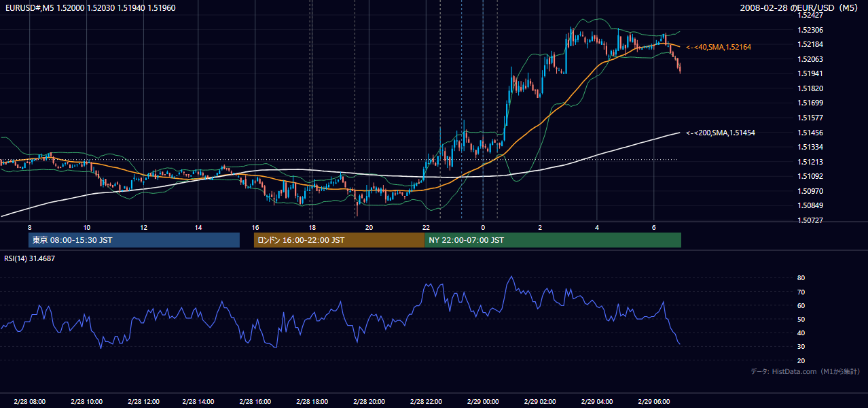Click RSI scale level 80
The width and height of the screenshot is (868, 408).
[801, 278]
